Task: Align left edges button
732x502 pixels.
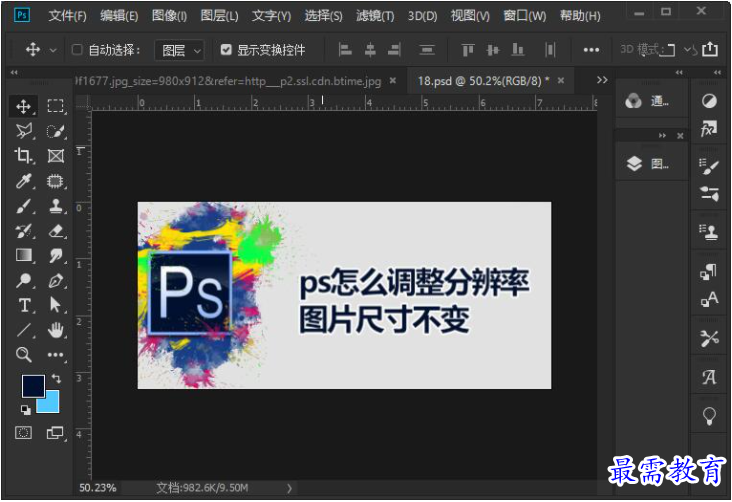Action: (x=345, y=49)
